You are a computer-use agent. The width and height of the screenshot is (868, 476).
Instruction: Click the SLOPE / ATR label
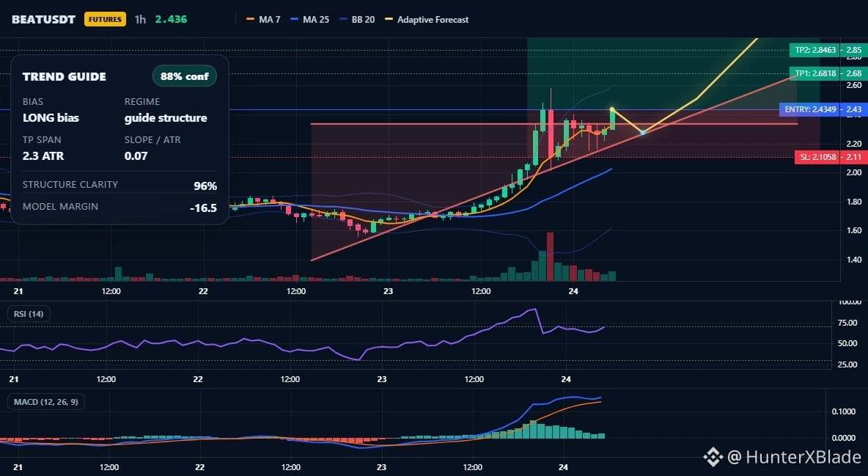pyautogui.click(x=152, y=139)
